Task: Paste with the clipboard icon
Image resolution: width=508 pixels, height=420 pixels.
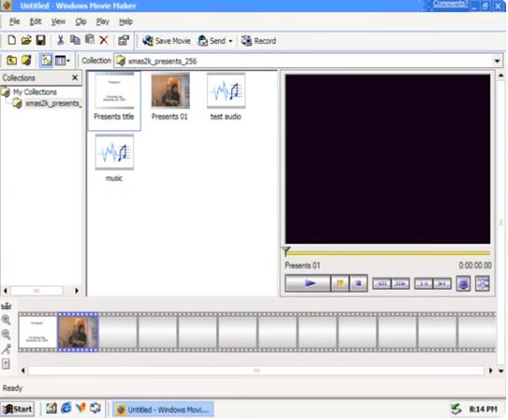Action: pos(89,39)
